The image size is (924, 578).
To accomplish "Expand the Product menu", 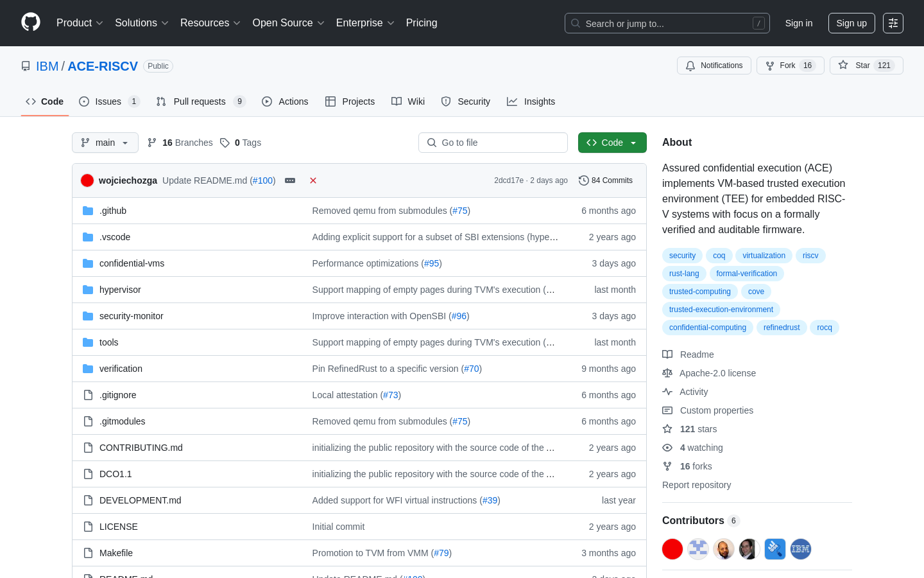I will click(x=80, y=23).
